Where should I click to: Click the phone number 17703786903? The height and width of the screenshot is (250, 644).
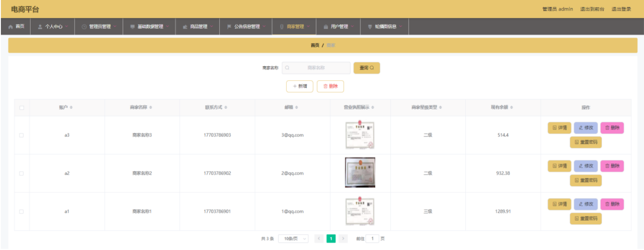[x=217, y=135]
